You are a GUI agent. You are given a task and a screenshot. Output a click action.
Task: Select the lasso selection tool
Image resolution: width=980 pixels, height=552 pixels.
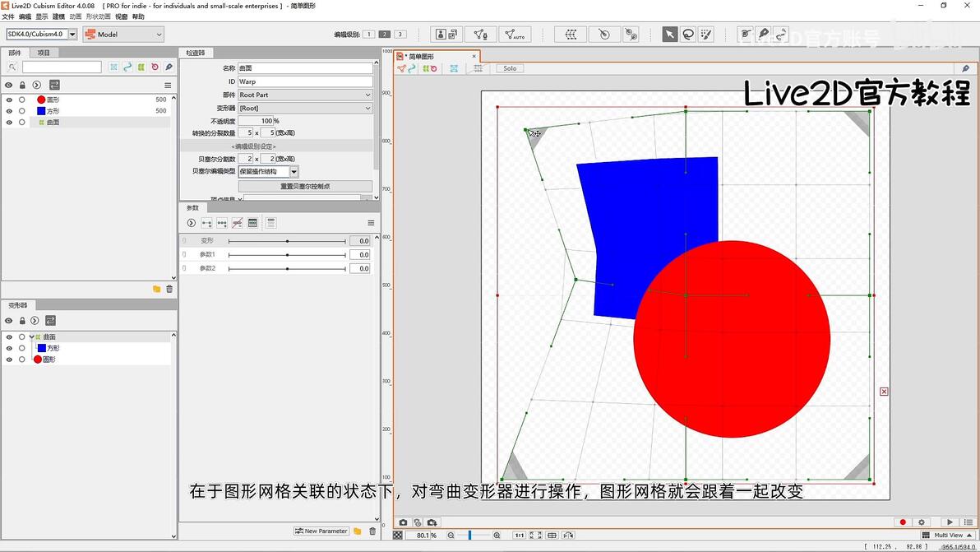point(687,35)
